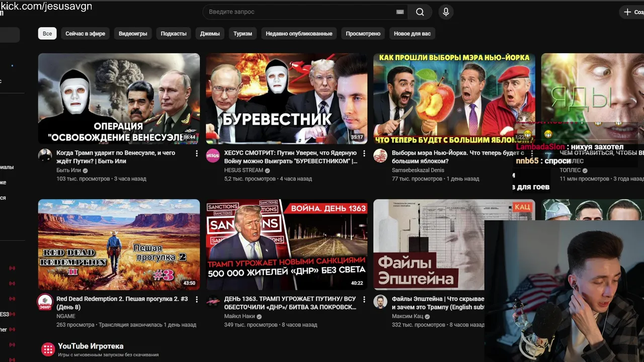Open the 'Буревестник' video thumbnail
644x362 pixels.
286,99
